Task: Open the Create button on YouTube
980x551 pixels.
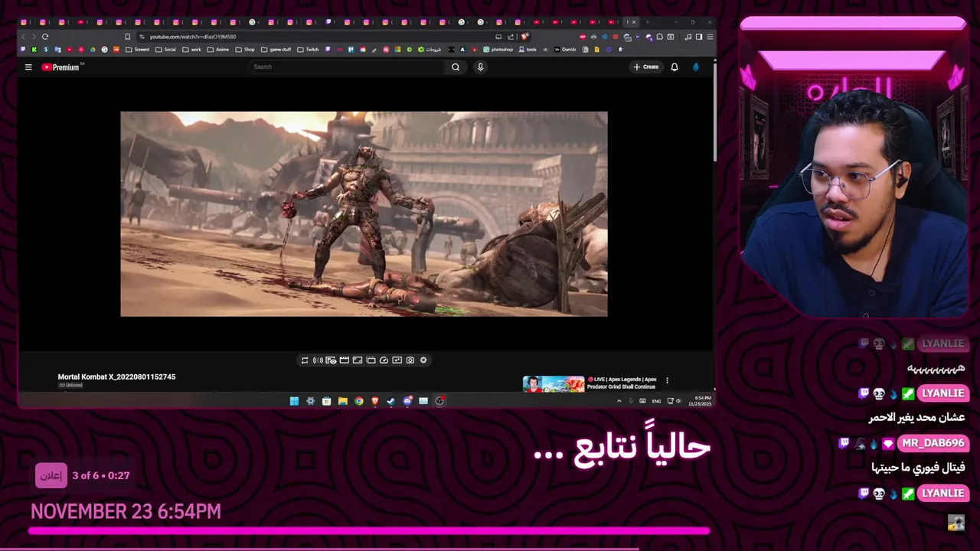Action: [646, 67]
